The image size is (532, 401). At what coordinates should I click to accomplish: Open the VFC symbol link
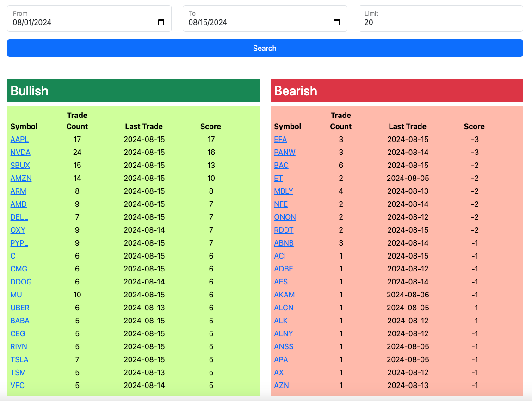click(17, 385)
